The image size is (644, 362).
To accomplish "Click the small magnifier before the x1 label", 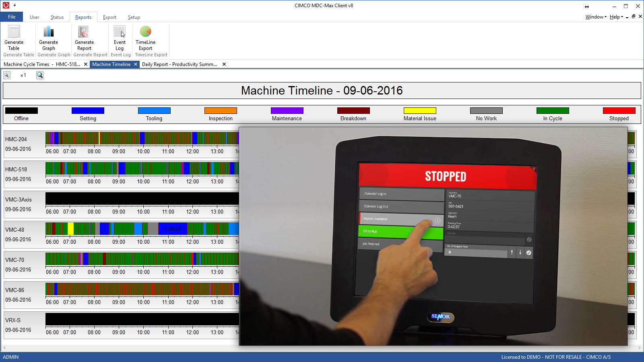I will [x=7, y=75].
